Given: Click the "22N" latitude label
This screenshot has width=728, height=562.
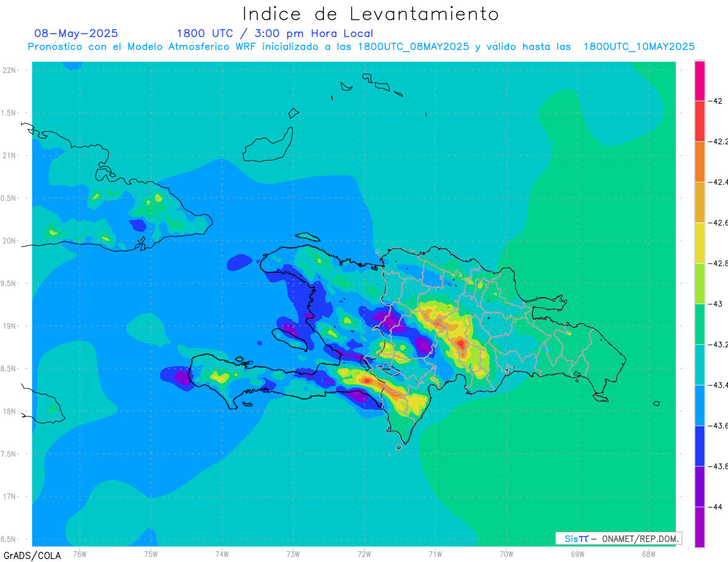Looking at the screenshot, I should click(9, 70).
